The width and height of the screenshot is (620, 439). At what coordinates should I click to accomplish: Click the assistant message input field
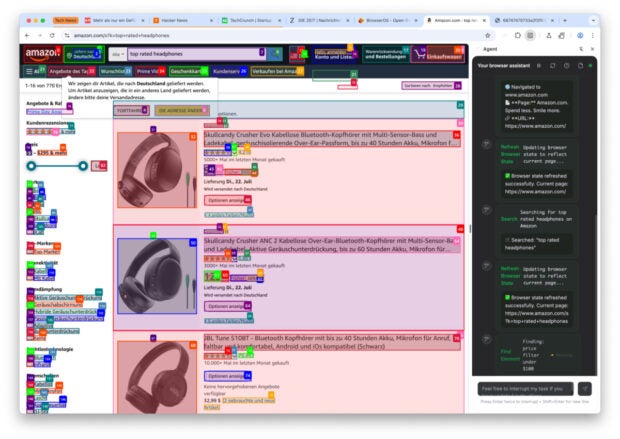pos(525,388)
